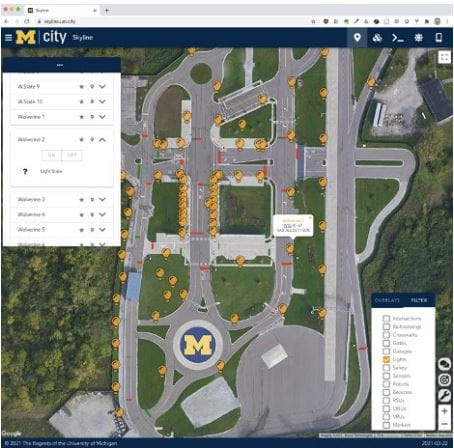Viewport: 454px width, 448px height.
Task: Click the target recenter map button
Action: point(444,380)
